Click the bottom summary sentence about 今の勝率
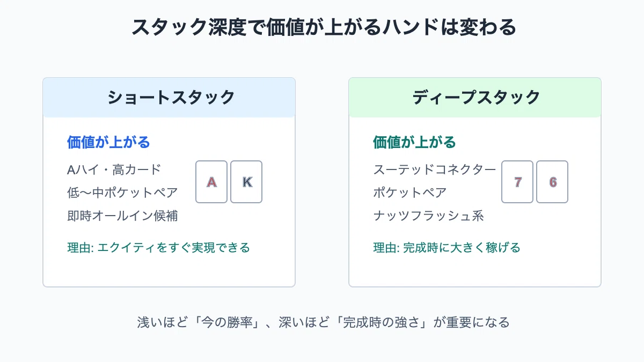 click(x=322, y=322)
